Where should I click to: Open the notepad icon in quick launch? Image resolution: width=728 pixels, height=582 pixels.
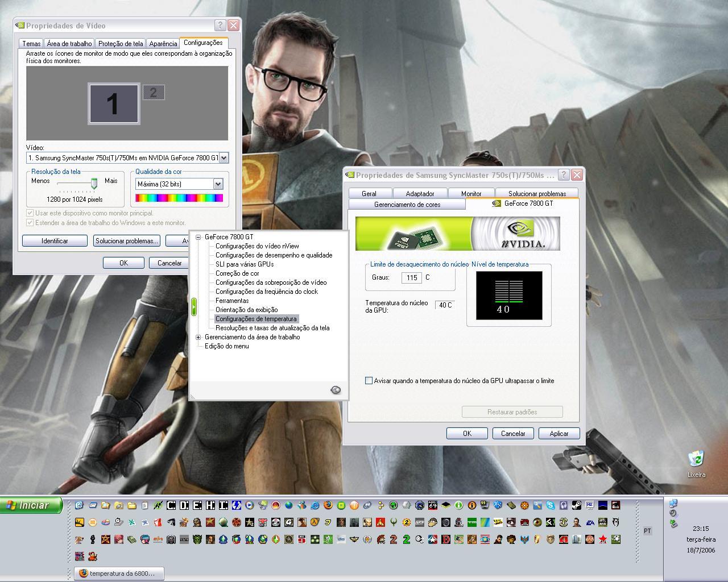click(144, 505)
